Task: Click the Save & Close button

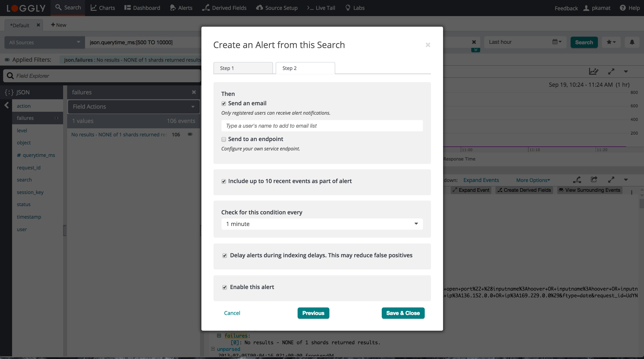Action: (x=403, y=313)
